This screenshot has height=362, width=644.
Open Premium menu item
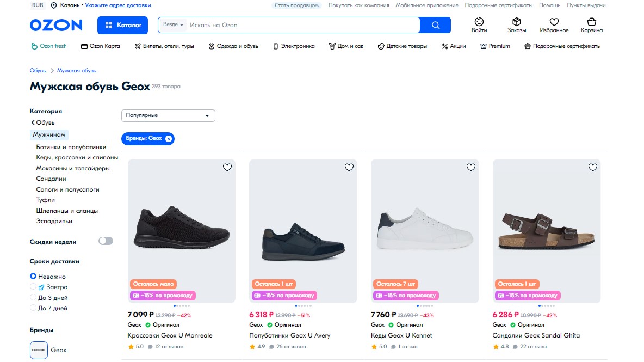[x=495, y=46]
